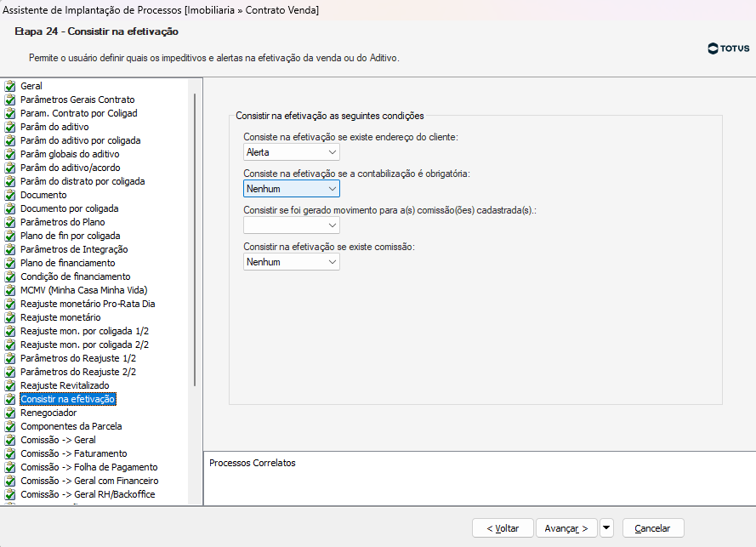Click the Processos Correlatos panel header text

point(253,463)
